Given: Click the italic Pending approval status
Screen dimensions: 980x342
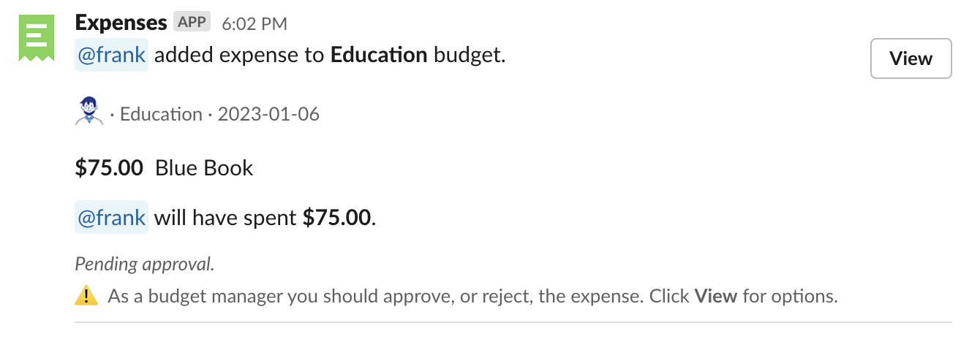Looking at the screenshot, I should coord(145,264).
